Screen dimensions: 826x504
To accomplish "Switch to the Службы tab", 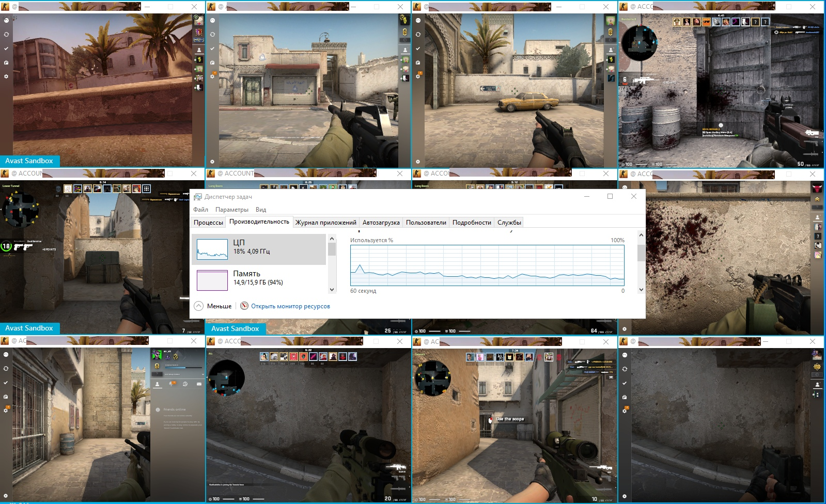I will 509,223.
